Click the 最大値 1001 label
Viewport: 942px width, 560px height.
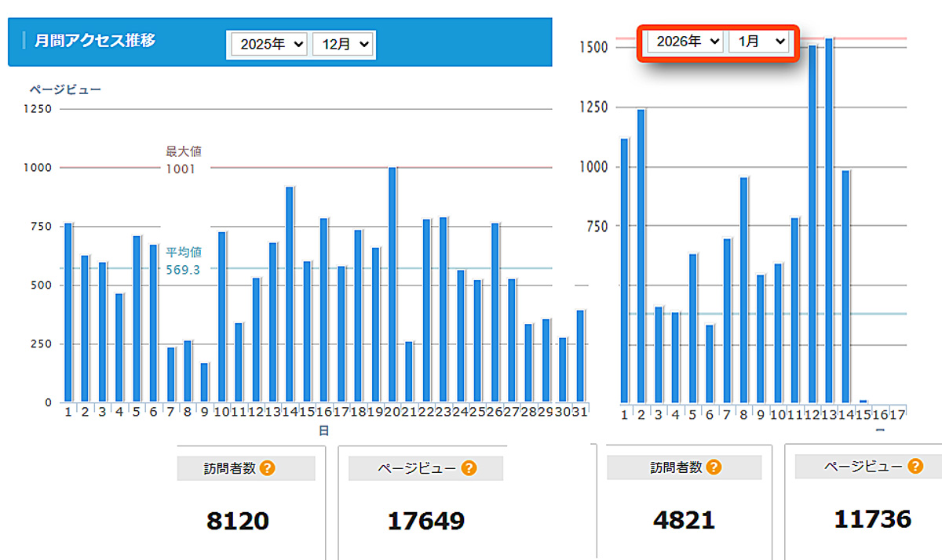tap(179, 160)
